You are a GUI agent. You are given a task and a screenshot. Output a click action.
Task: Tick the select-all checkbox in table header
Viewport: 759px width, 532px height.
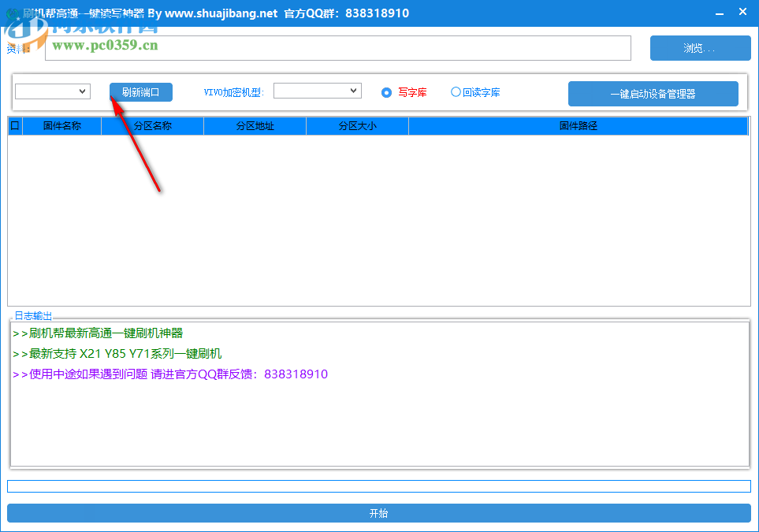pyautogui.click(x=15, y=126)
